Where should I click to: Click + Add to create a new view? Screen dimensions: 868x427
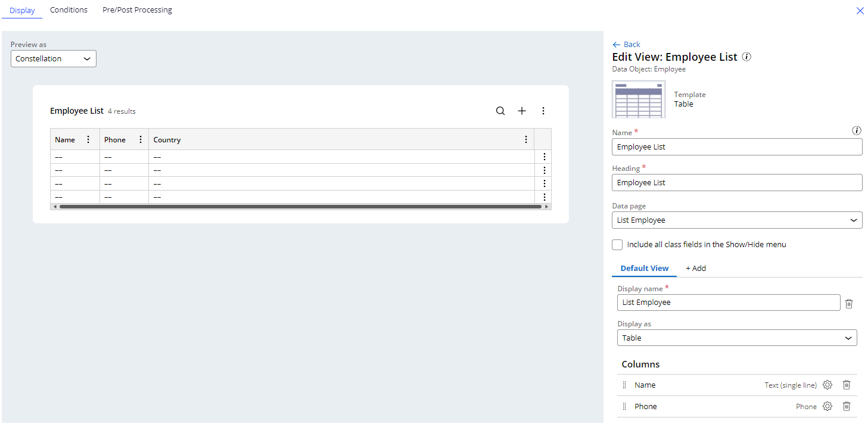click(695, 268)
